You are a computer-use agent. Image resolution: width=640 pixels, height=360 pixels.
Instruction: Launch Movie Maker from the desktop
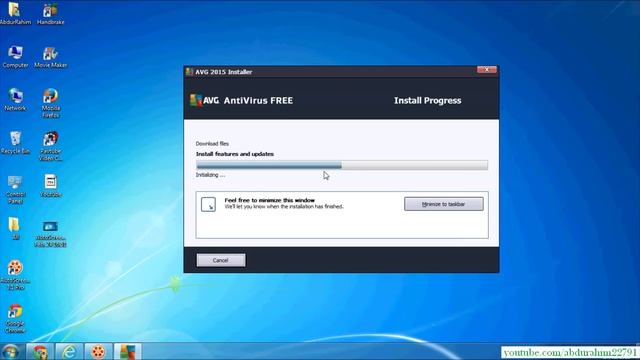(x=51, y=57)
